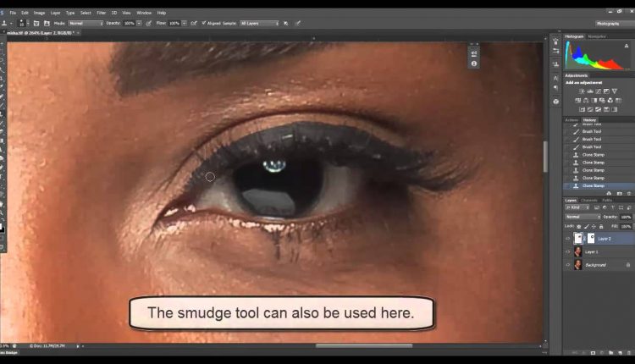This screenshot has height=364, width=635.
Task: Add an Exposure adjustment
Action: tap(606, 91)
